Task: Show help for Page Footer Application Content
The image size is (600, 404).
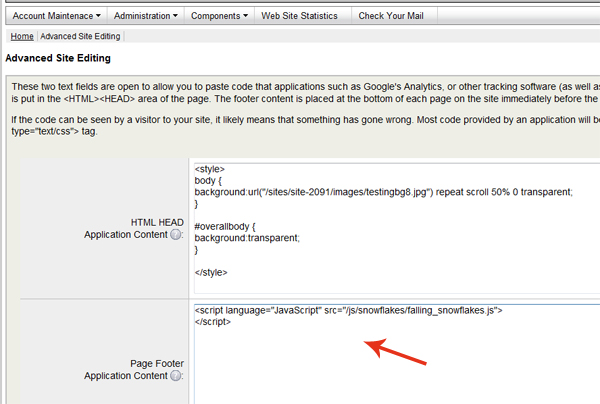Action: click(176, 376)
